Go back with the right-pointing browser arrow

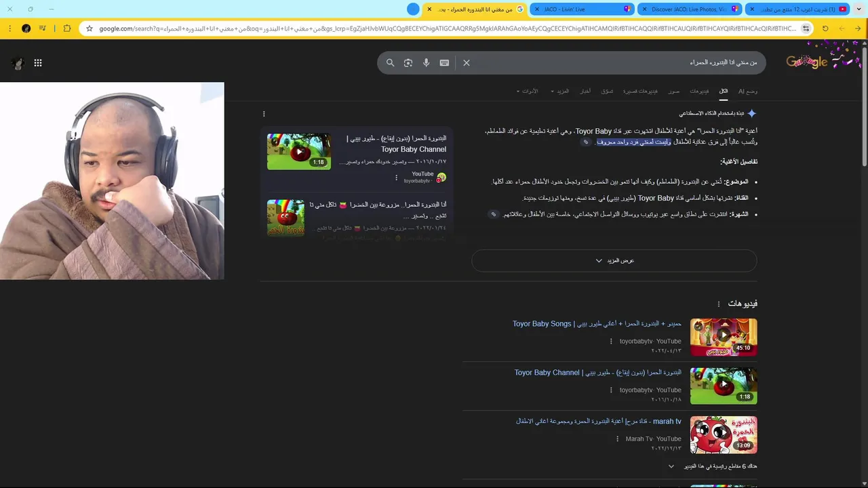pyautogui.click(x=858, y=28)
